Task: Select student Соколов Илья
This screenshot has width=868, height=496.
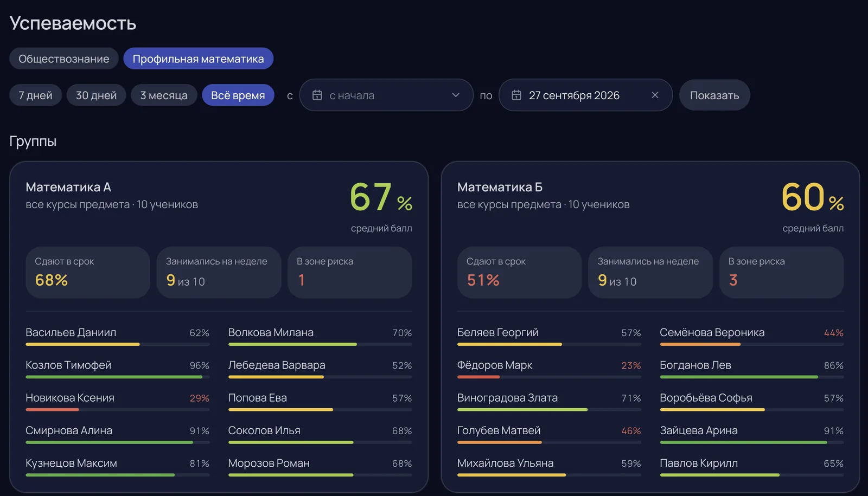Action: click(x=320, y=434)
